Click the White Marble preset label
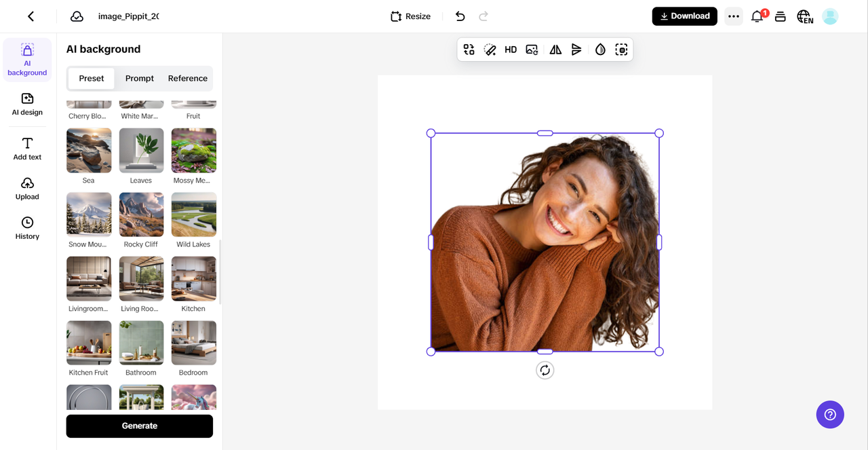This screenshot has height=450, width=868. (x=140, y=116)
